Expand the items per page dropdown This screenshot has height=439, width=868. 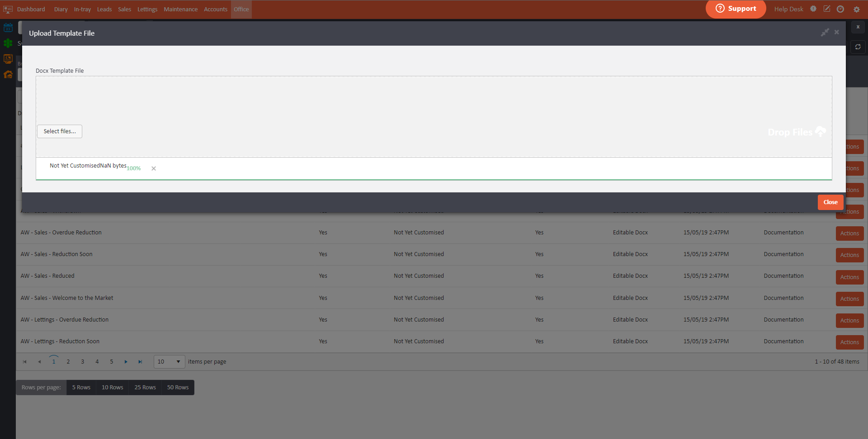pos(178,362)
